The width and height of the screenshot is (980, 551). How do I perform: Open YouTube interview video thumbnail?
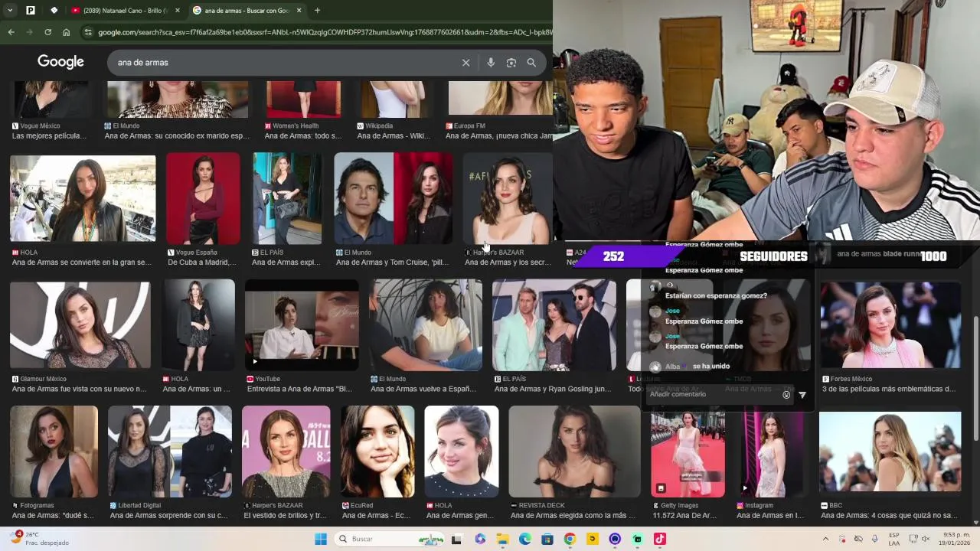(302, 324)
